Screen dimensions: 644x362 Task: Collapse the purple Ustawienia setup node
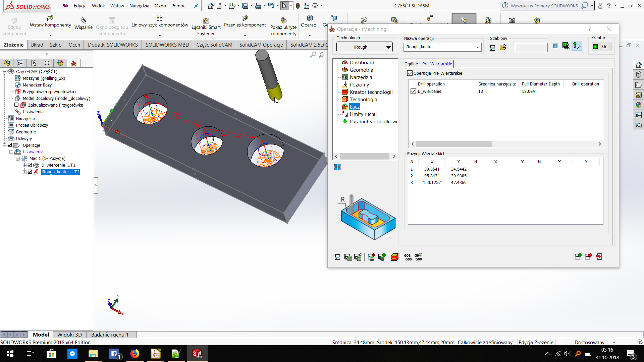click(x=11, y=152)
